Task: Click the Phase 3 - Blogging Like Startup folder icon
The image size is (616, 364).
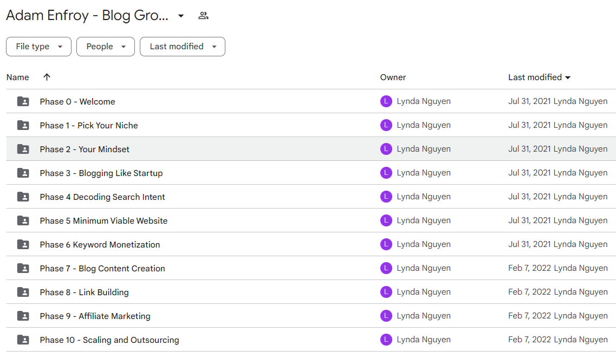Action: point(23,173)
